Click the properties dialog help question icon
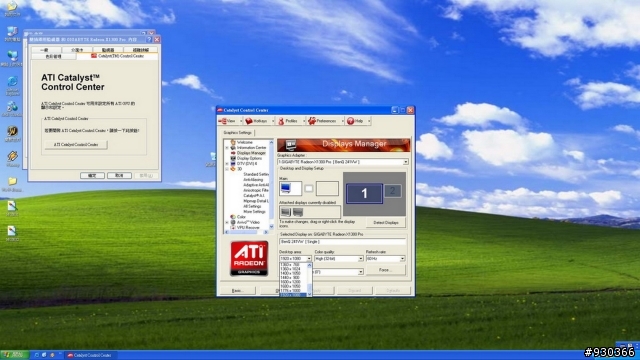This screenshot has height=360, width=640. (149, 40)
